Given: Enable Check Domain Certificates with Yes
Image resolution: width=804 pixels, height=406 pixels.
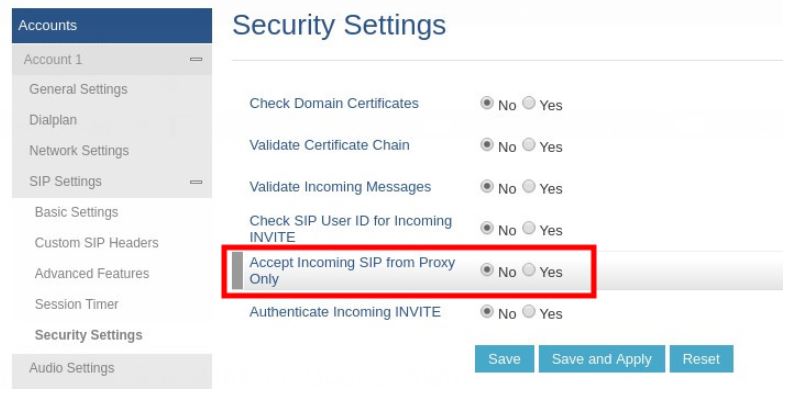Looking at the screenshot, I should coord(530,104).
